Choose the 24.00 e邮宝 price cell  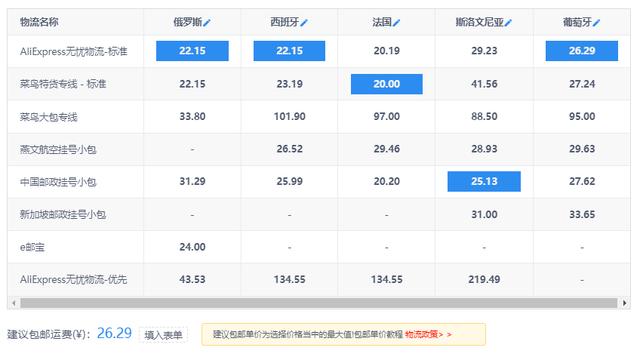coord(192,247)
